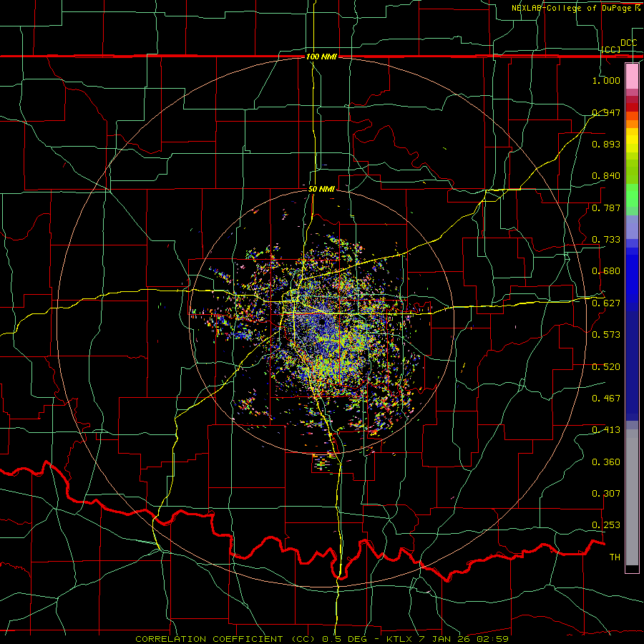
Task: Select the 0.787 legend value
Action: click(x=606, y=208)
